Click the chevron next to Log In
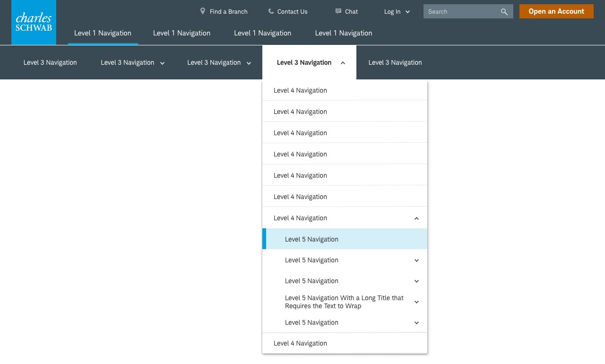Image resolution: width=605 pixels, height=364 pixels. coord(408,12)
